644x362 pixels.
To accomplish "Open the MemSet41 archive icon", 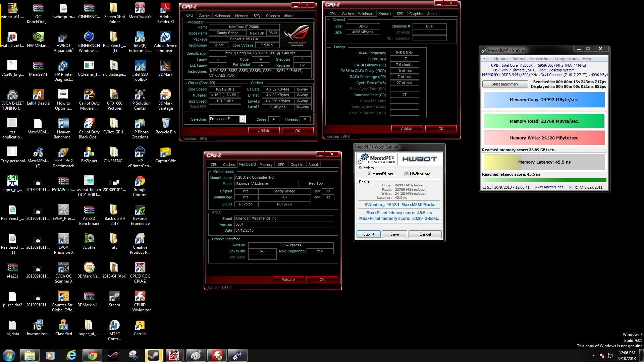I will (38, 68).
